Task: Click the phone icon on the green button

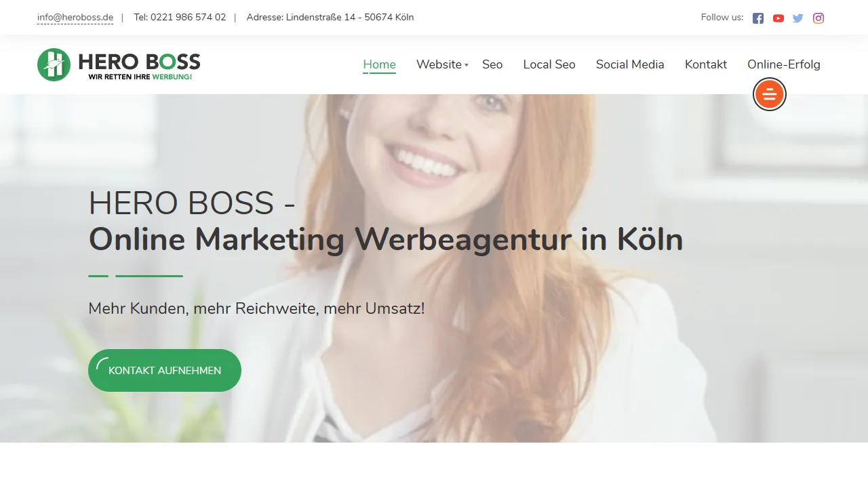Action: coord(103,363)
